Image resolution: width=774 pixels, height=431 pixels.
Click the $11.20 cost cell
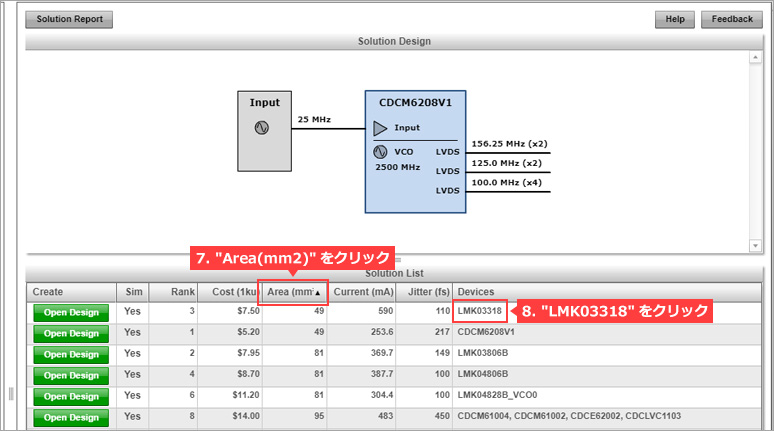point(246,395)
